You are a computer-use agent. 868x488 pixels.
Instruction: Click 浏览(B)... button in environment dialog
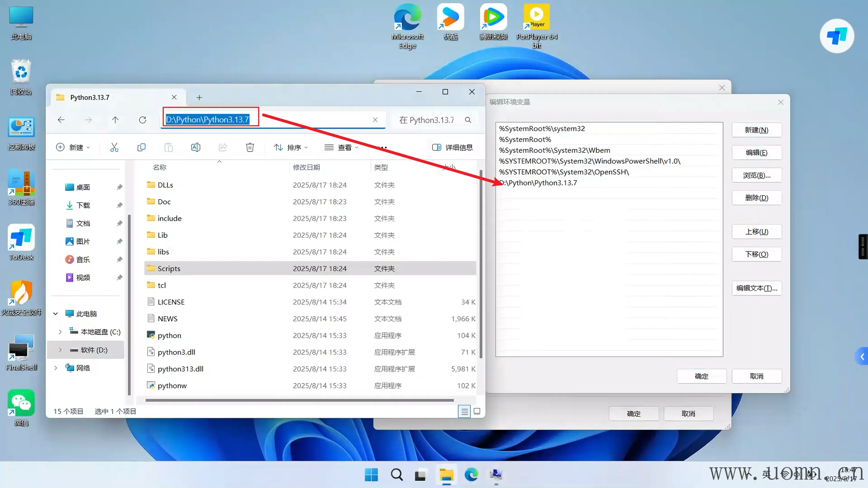(756, 175)
